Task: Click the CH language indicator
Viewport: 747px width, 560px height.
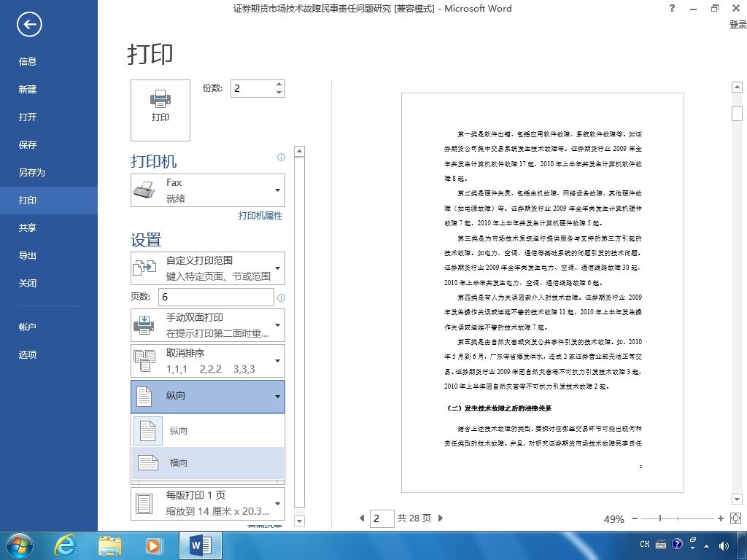Action: (x=645, y=544)
